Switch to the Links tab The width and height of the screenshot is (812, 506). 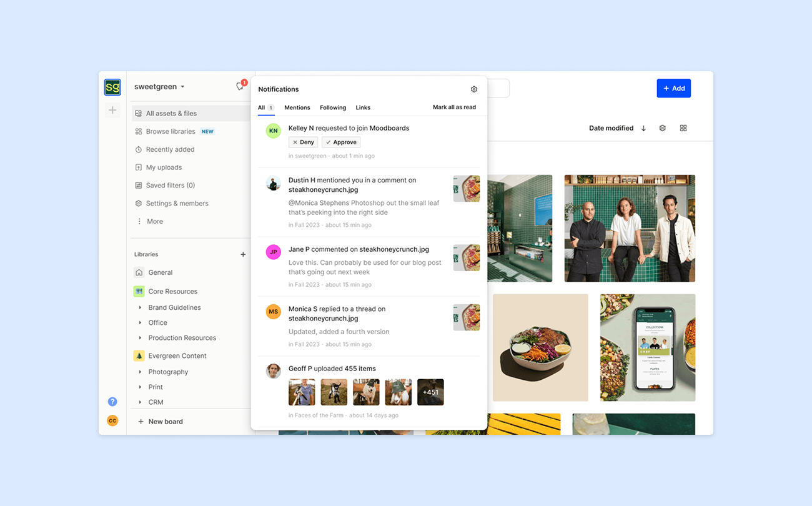(363, 107)
